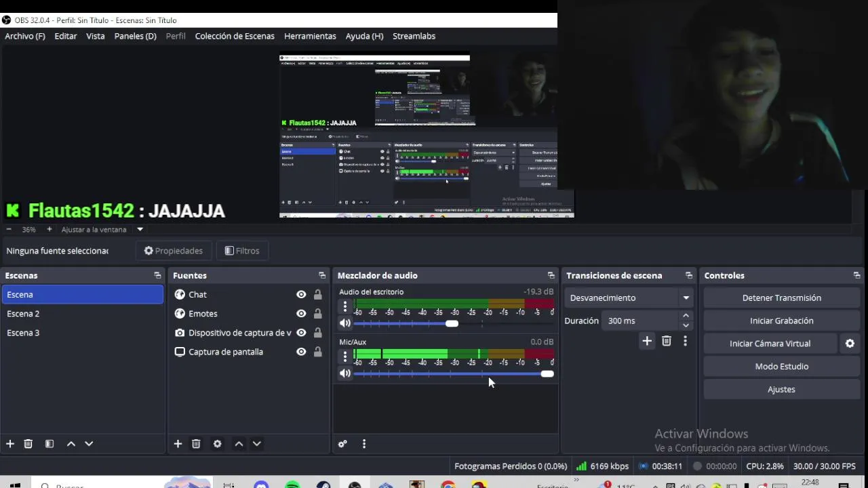Unlock Captura de pantalla padlock
This screenshot has height=488, width=868.
pos(317,352)
